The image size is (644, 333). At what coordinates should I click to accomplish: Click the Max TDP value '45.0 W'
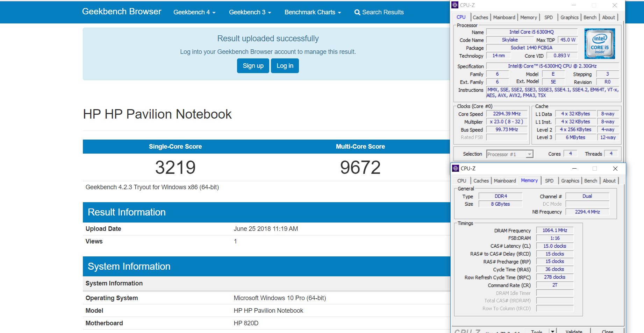568,40
